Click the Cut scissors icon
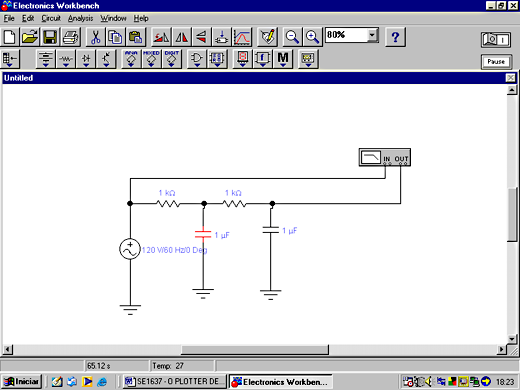 [x=96, y=37]
